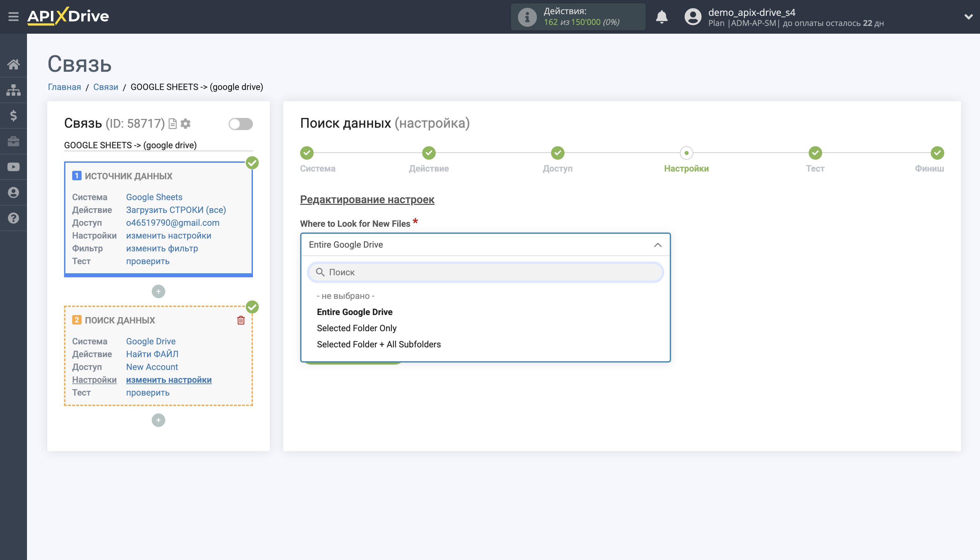Add a block after the data source
The width and height of the screenshot is (980, 560).
(x=158, y=291)
